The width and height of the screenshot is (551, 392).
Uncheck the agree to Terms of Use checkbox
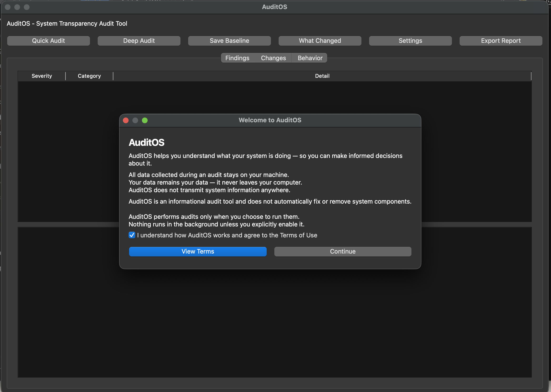pos(132,235)
